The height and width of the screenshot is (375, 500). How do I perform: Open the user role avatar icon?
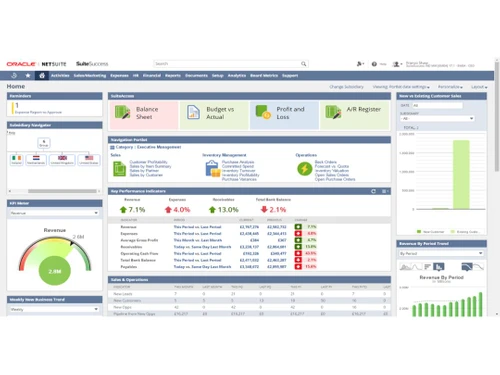[x=396, y=64]
